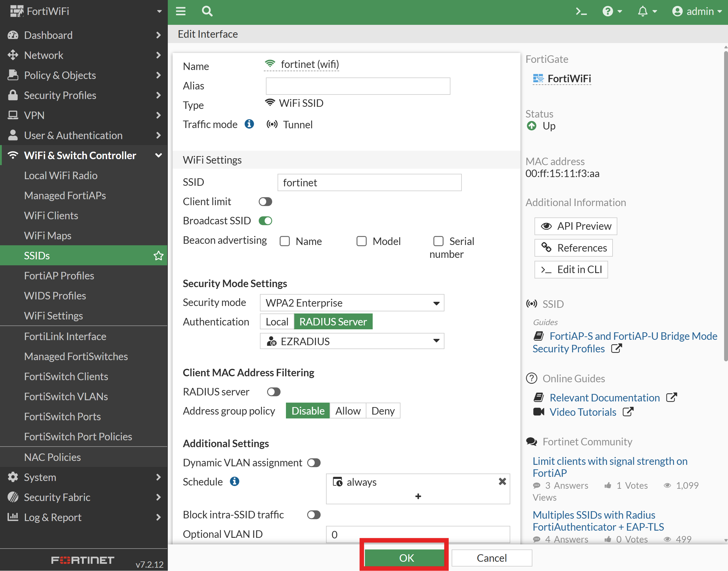Open References for this interface
Image resolution: width=728 pixels, height=571 pixels.
point(573,248)
